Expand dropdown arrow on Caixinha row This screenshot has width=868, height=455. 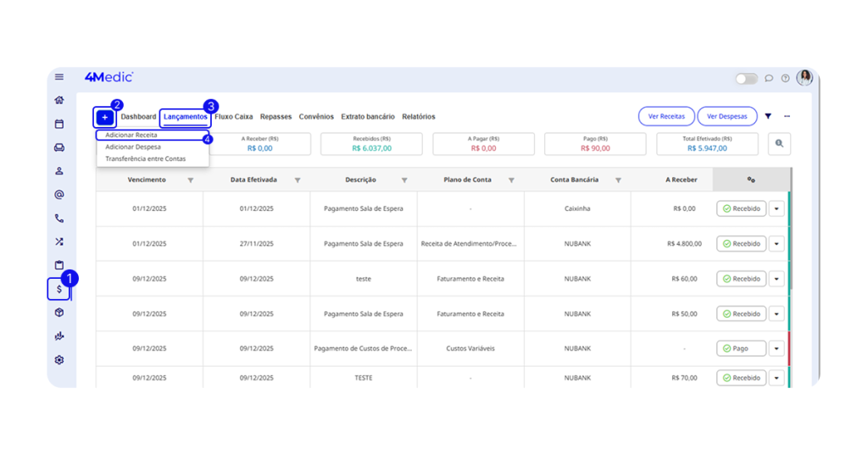[x=776, y=208]
